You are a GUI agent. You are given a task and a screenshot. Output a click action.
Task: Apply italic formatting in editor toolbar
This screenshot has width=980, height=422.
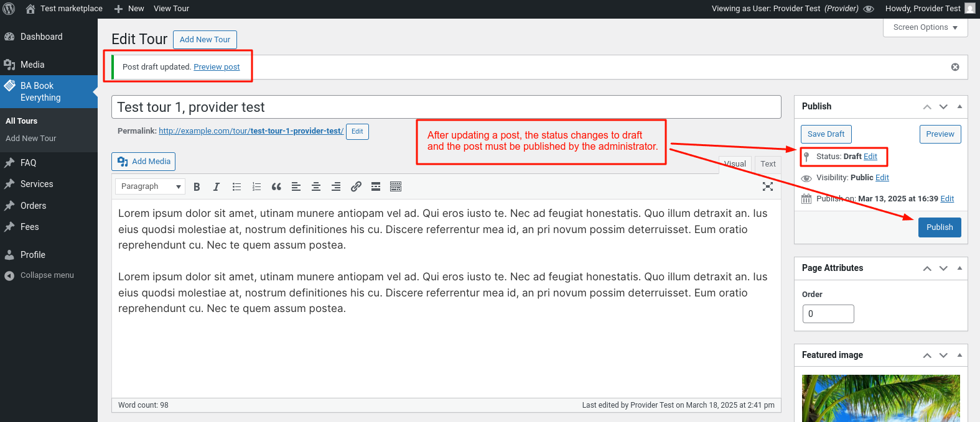pos(217,186)
